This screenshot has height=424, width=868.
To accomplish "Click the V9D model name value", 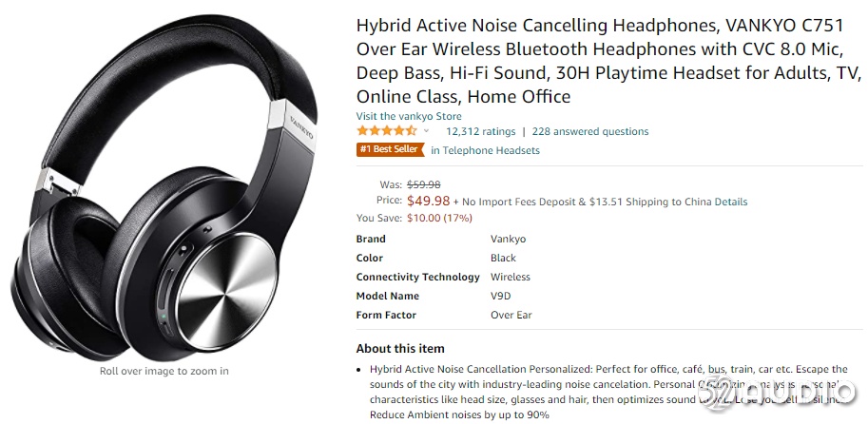I will [501, 297].
